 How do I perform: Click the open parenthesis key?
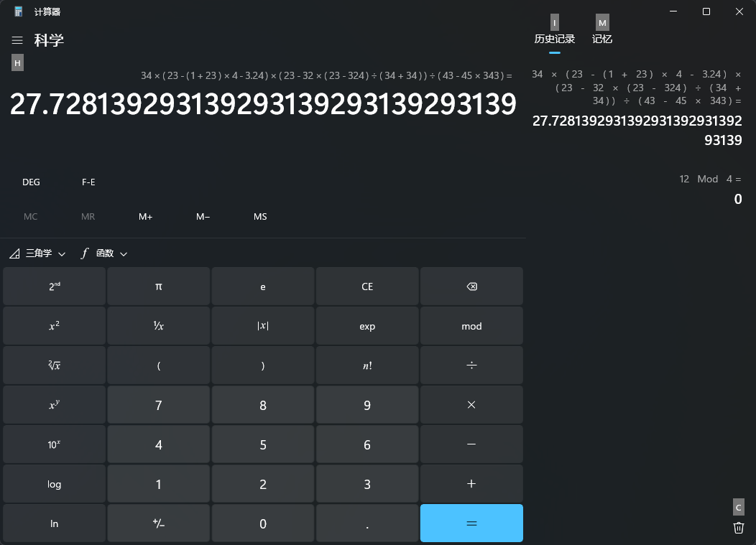point(159,365)
